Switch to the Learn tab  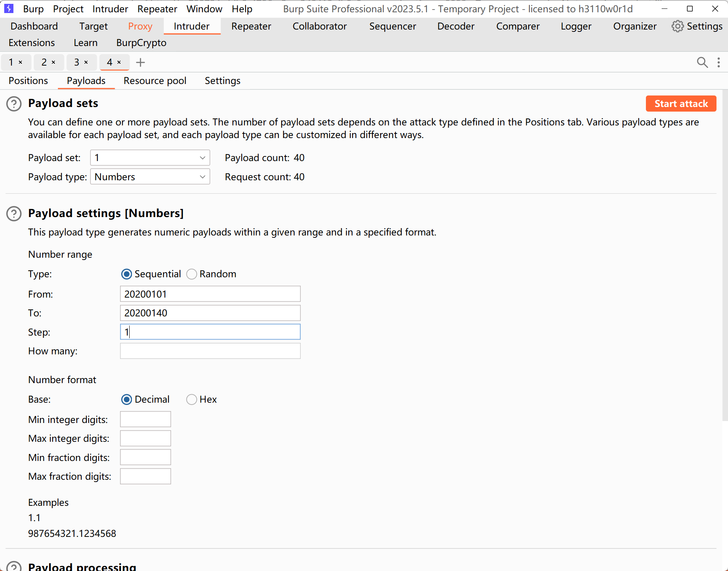click(86, 43)
